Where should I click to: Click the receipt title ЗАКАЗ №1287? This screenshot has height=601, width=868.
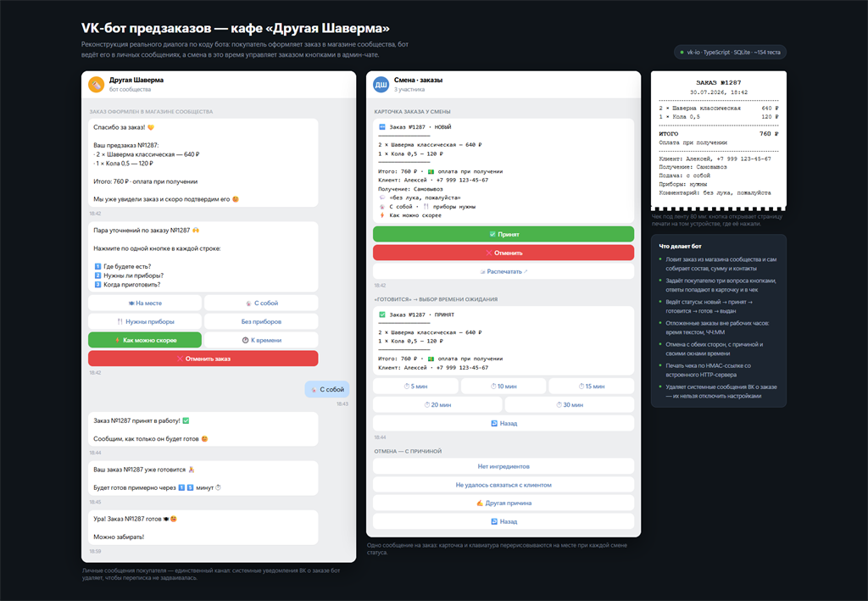click(x=718, y=82)
